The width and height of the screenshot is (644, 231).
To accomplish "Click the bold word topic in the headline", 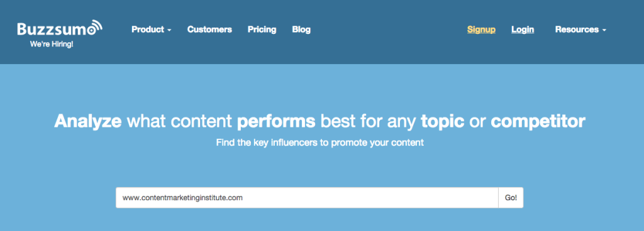I will click(443, 122).
